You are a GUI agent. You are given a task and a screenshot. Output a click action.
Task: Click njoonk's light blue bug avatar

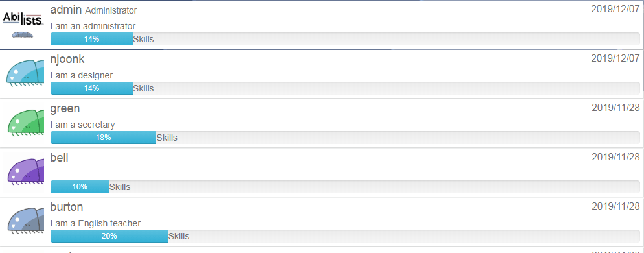click(x=25, y=73)
